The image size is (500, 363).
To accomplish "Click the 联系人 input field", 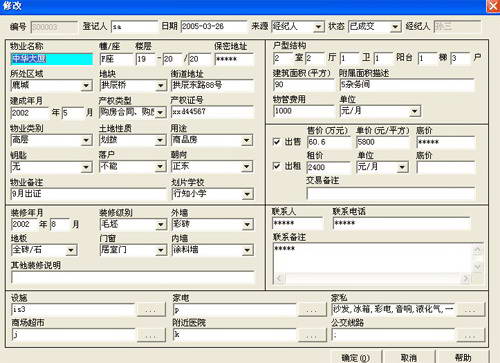I will coord(298,223).
